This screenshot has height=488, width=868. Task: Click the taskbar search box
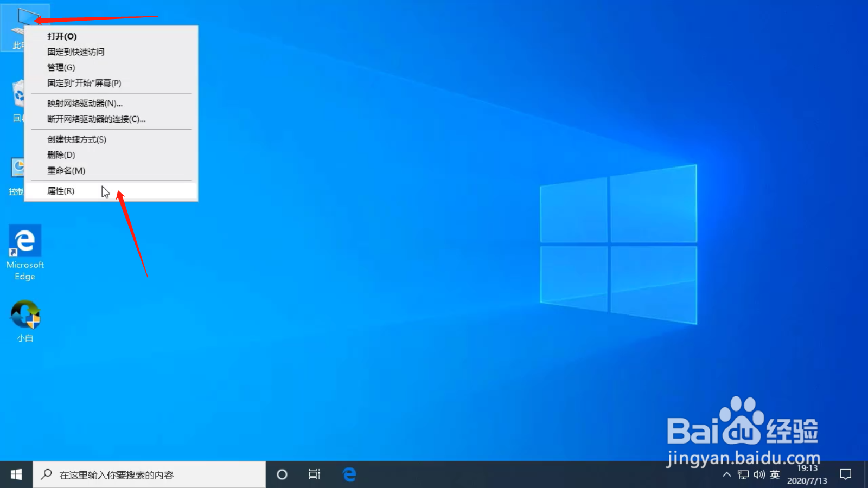point(149,474)
